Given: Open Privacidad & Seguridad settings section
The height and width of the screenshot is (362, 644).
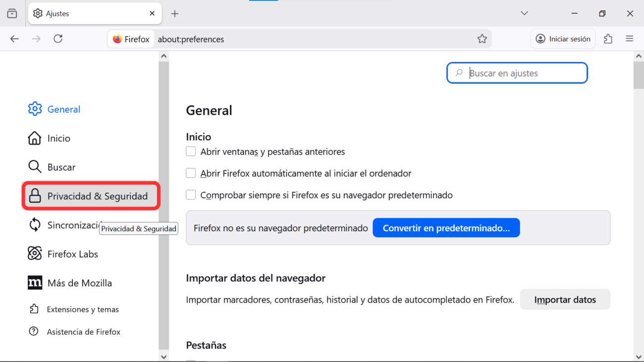Looking at the screenshot, I should click(x=91, y=196).
